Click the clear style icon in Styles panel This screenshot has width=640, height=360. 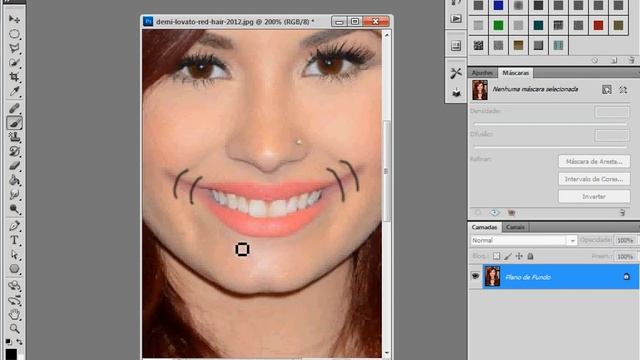595,60
